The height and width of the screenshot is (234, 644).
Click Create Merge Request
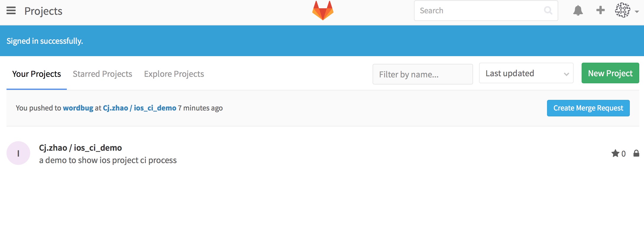click(588, 108)
